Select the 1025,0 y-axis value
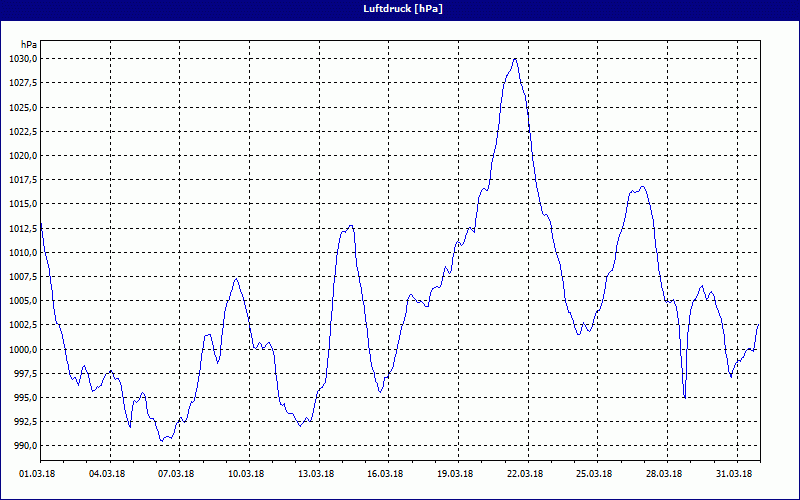 tap(23, 107)
